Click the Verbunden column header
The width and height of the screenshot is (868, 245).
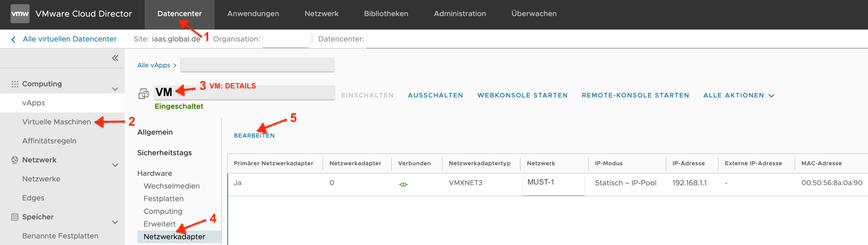click(414, 163)
